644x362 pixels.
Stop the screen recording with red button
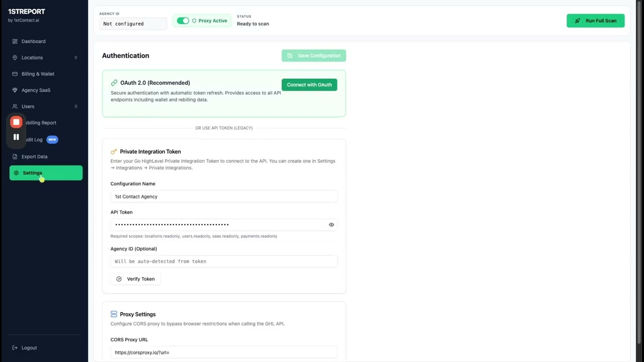pos(16,122)
